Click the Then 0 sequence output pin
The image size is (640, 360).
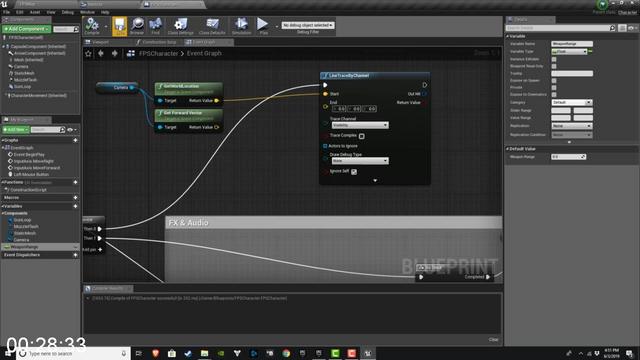click(100, 229)
